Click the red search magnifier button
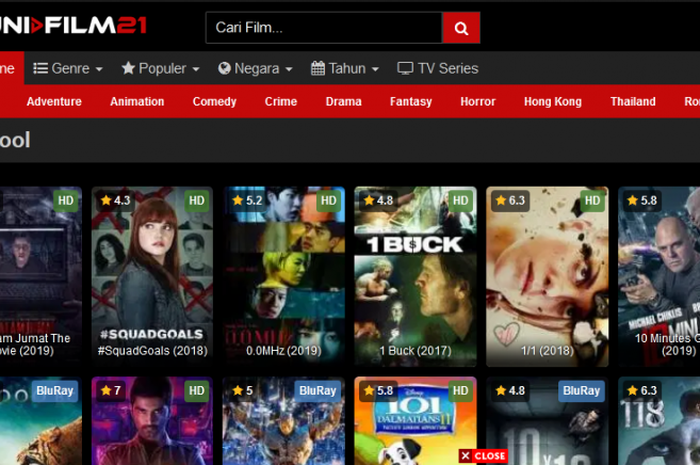The height and width of the screenshot is (465, 700). click(461, 28)
